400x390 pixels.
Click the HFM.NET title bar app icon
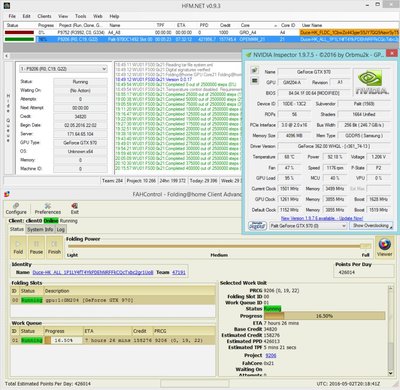6,5
